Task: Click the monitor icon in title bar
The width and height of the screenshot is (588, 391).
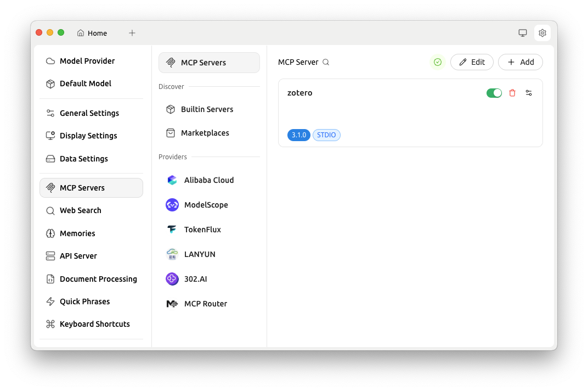Action: (x=523, y=33)
